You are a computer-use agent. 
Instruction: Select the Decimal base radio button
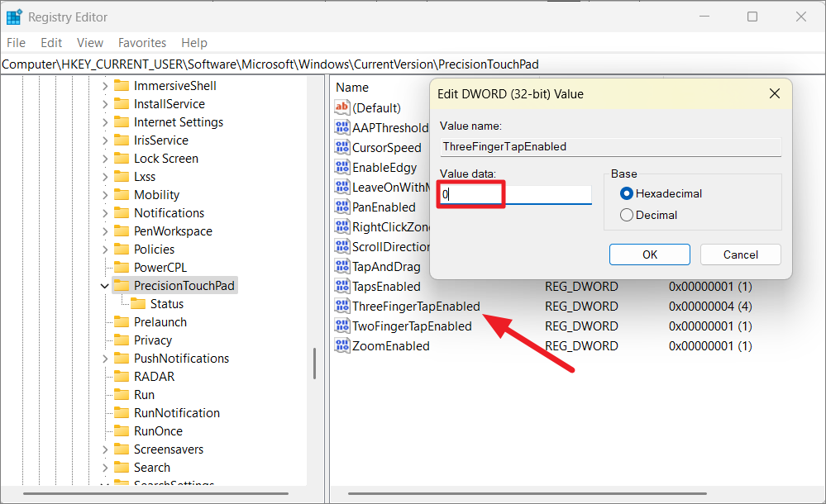(627, 216)
